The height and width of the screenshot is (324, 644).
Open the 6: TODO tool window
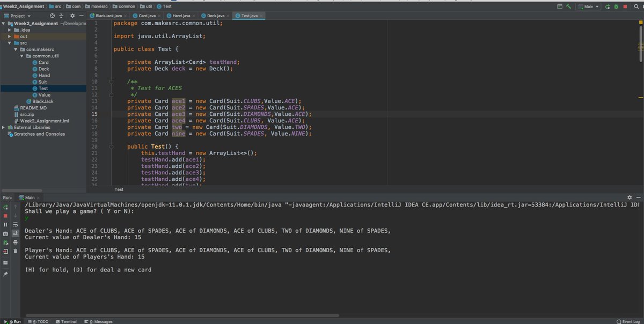point(37,321)
